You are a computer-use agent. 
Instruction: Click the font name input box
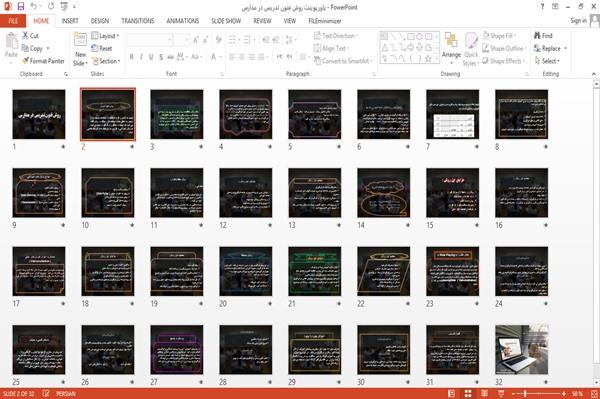149,40
